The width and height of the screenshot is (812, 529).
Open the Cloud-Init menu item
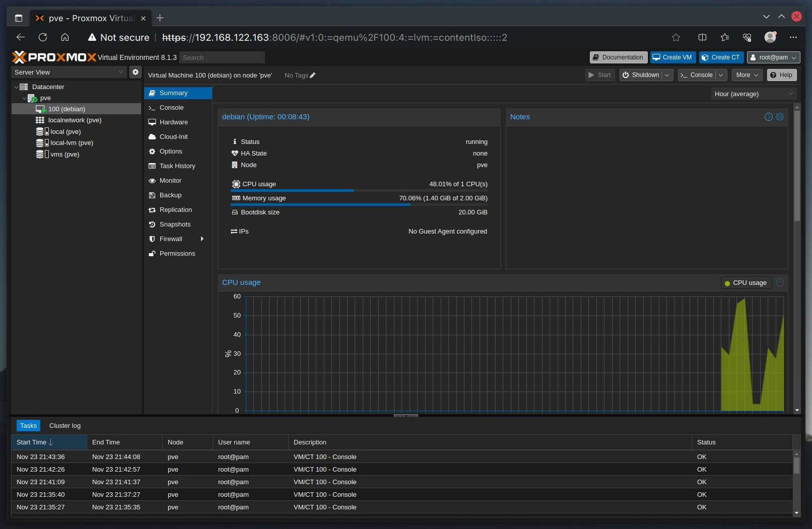click(x=178, y=137)
